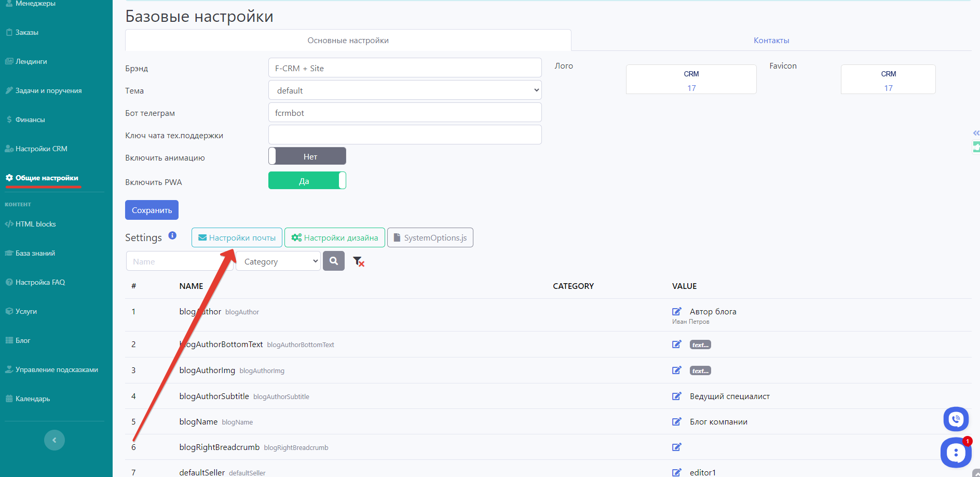Edit the blogRightBreadcrumb value
Image resolution: width=980 pixels, height=477 pixels.
676,447
